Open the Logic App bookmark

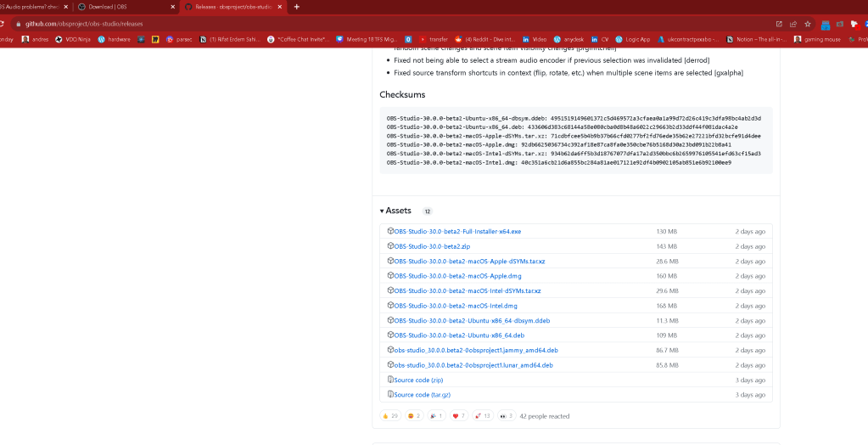pos(633,39)
